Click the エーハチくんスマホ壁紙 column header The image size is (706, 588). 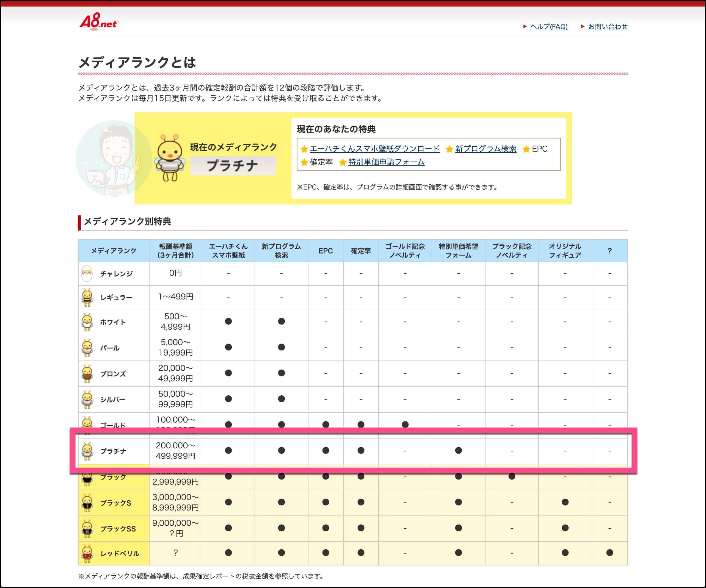(228, 251)
